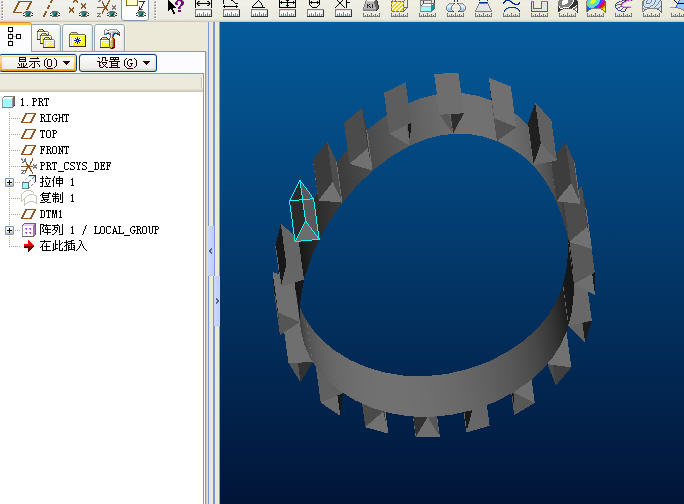Open the rainbow draft analysis icon
The width and height of the screenshot is (684, 504).
tap(595, 8)
